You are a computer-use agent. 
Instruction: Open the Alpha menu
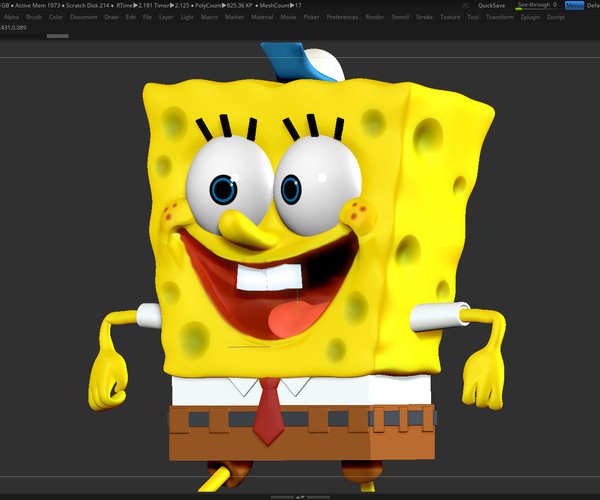click(11, 17)
